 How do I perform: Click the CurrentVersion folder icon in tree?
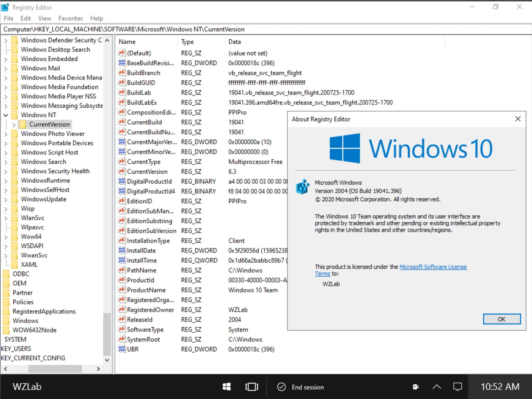(23, 124)
